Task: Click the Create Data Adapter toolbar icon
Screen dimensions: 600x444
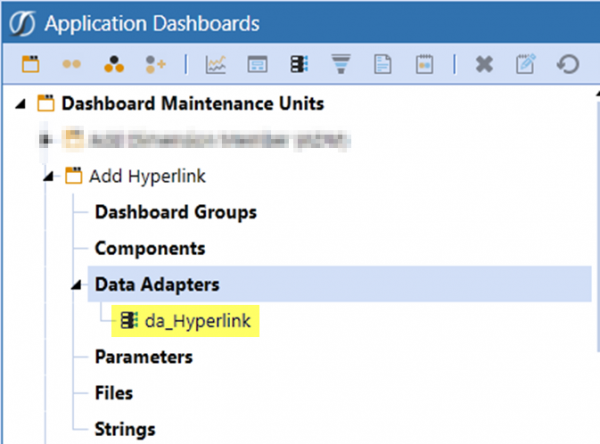Action: tap(298, 65)
